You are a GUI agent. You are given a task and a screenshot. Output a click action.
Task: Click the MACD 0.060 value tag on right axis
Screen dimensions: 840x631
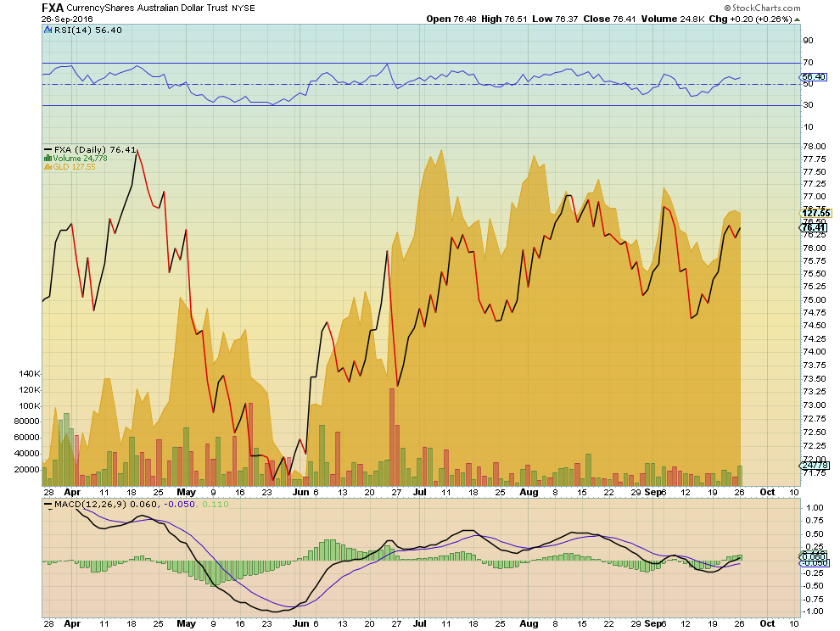click(x=814, y=556)
